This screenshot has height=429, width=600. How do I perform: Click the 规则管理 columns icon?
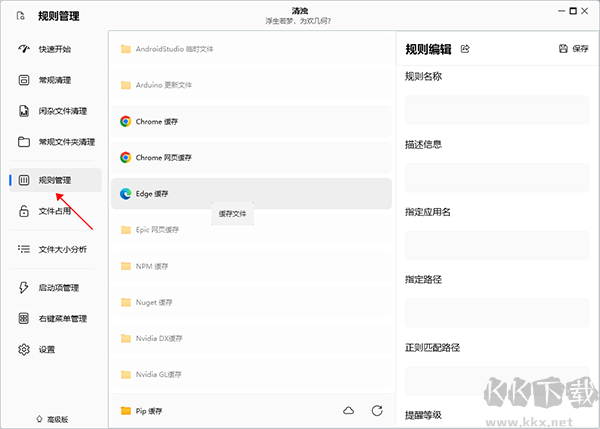[x=24, y=180]
